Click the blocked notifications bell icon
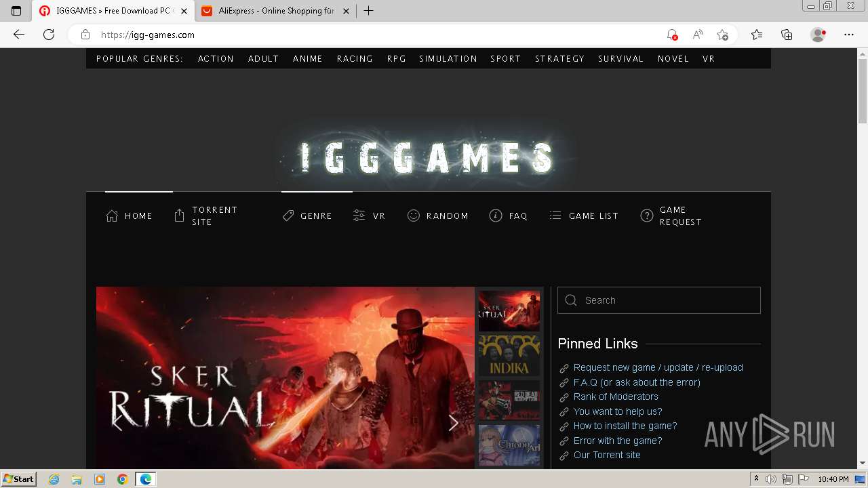The image size is (868, 488). [x=671, y=35]
